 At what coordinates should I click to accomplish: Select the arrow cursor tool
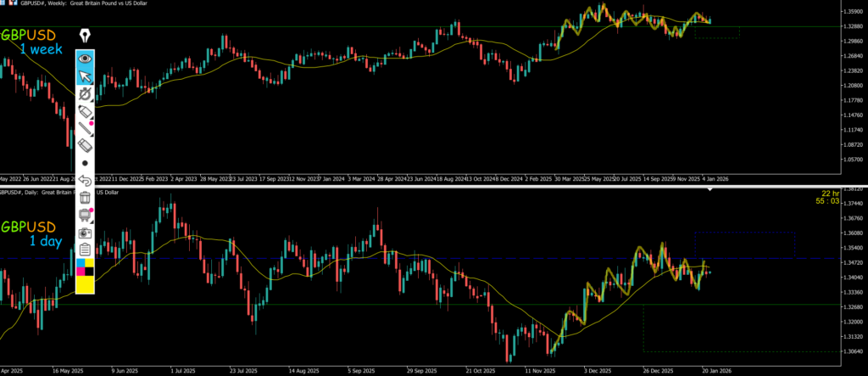coord(85,76)
